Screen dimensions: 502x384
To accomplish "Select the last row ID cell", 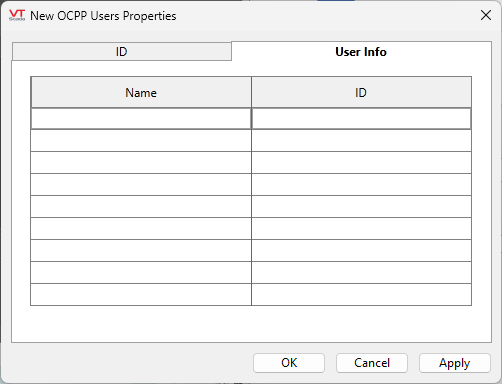I will pos(361,295).
